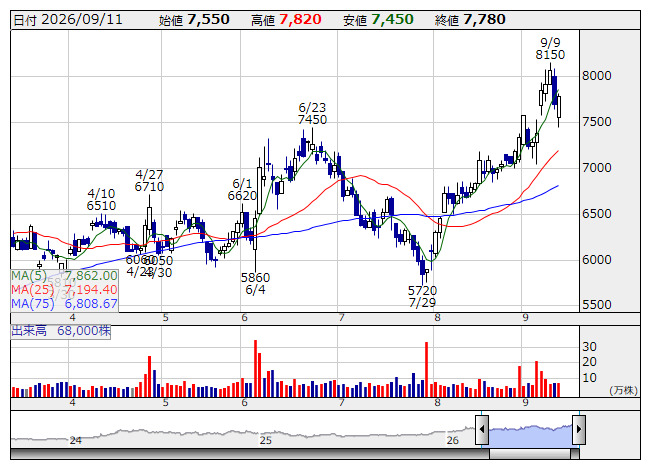Image resolution: width=653 pixels, height=470 pixels.
Task: Click the MA(75) value 6,808.67
Action: pos(91,304)
